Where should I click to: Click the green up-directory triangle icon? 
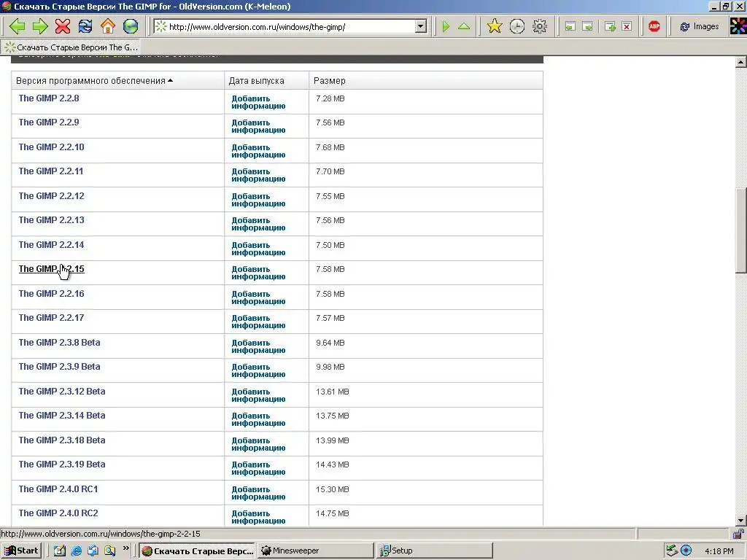point(464,26)
